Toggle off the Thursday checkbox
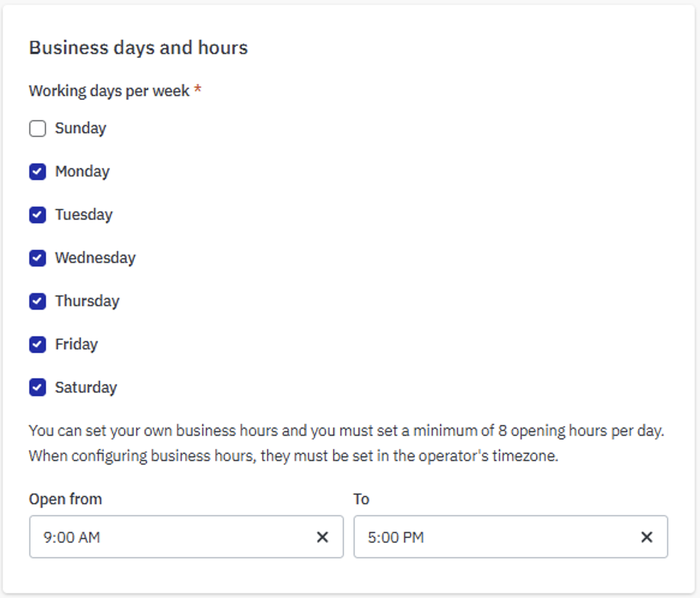 [x=38, y=301]
